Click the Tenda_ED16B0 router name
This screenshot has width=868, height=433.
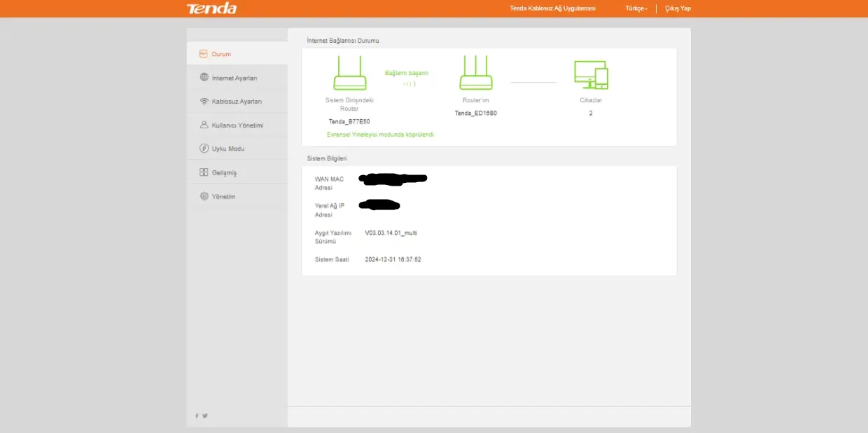pos(476,113)
